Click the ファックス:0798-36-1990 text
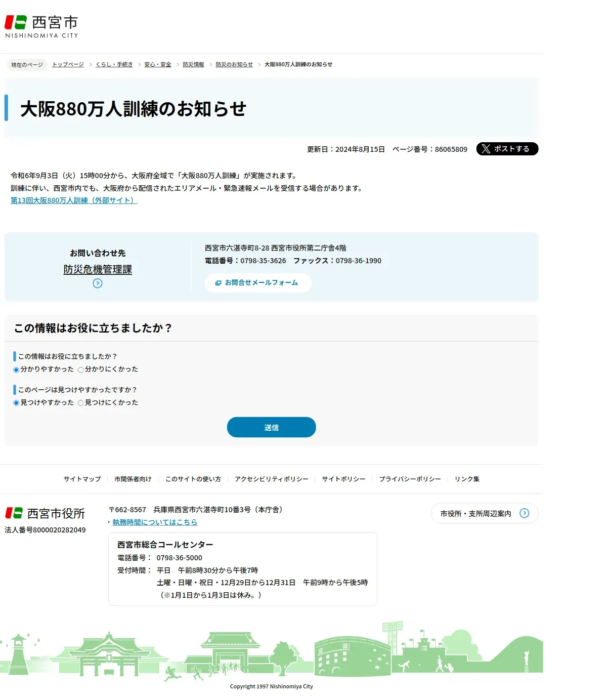 coord(337,261)
